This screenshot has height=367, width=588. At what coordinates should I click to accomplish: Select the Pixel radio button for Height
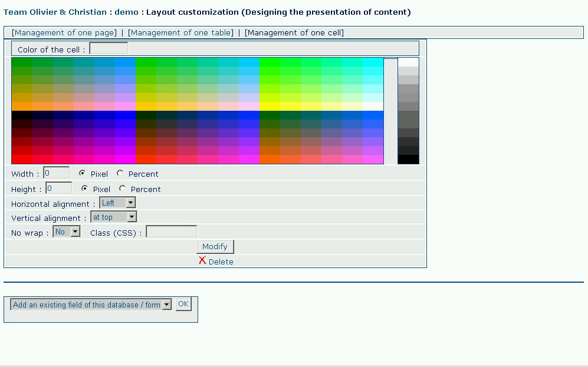(85, 189)
